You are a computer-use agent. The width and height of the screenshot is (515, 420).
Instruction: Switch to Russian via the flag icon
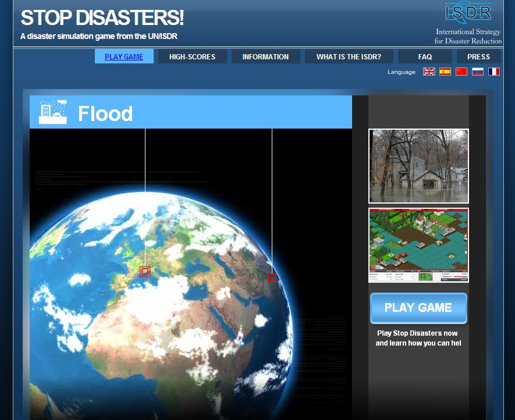point(478,72)
